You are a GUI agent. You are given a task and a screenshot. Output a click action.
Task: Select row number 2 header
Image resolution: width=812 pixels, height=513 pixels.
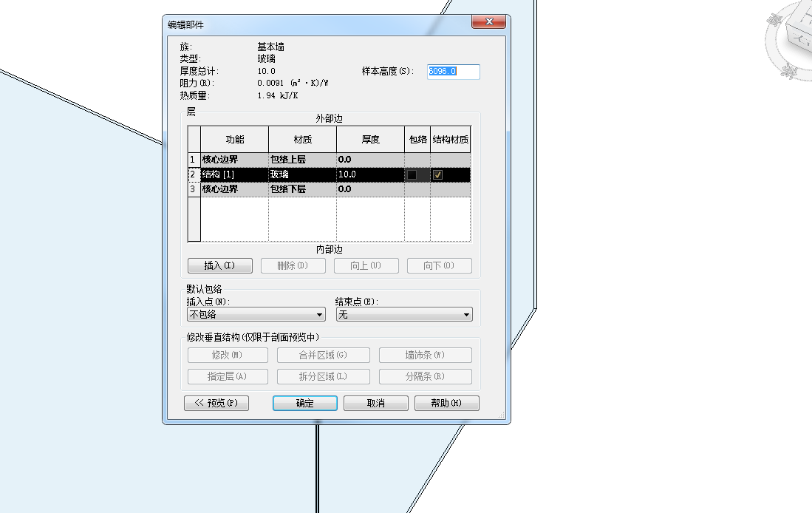[x=194, y=174]
